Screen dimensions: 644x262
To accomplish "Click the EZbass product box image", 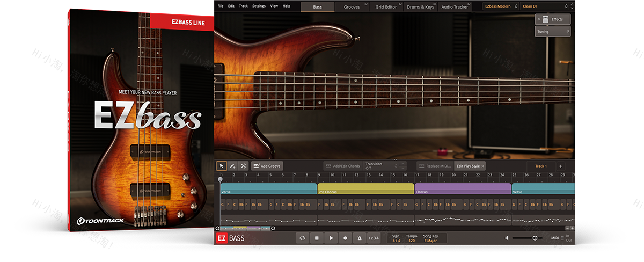I will tap(141, 122).
